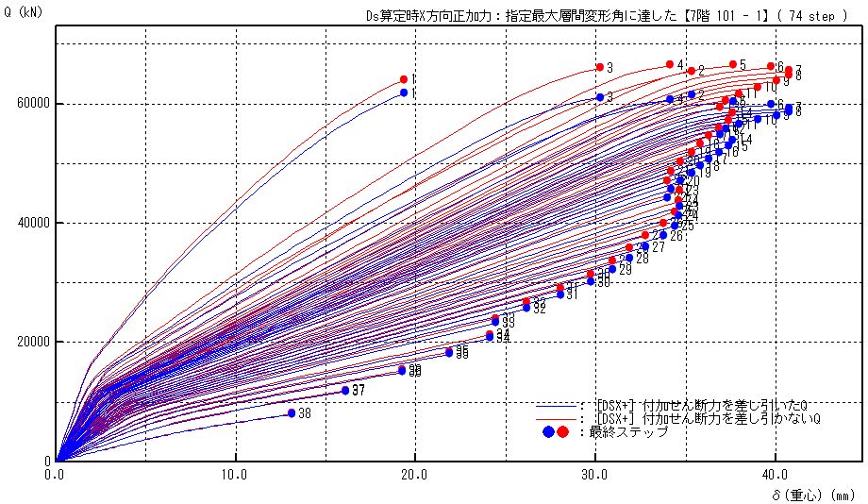Click the red line sample in the legend
The image size is (868, 504).
pos(557,419)
